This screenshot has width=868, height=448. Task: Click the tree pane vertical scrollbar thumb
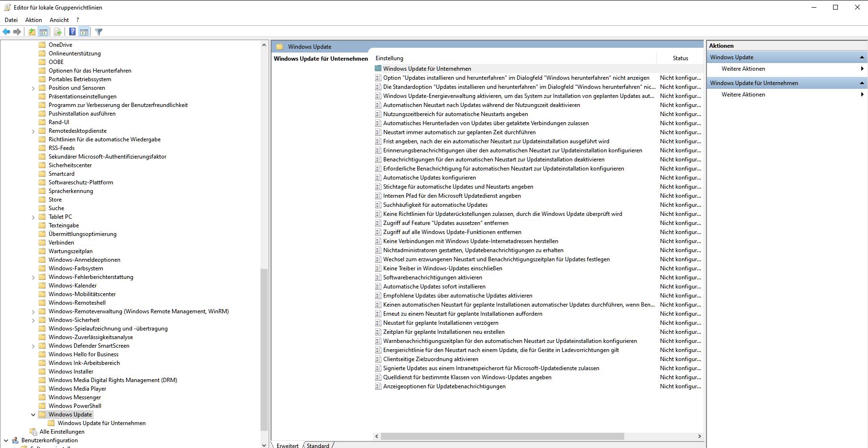click(264, 350)
